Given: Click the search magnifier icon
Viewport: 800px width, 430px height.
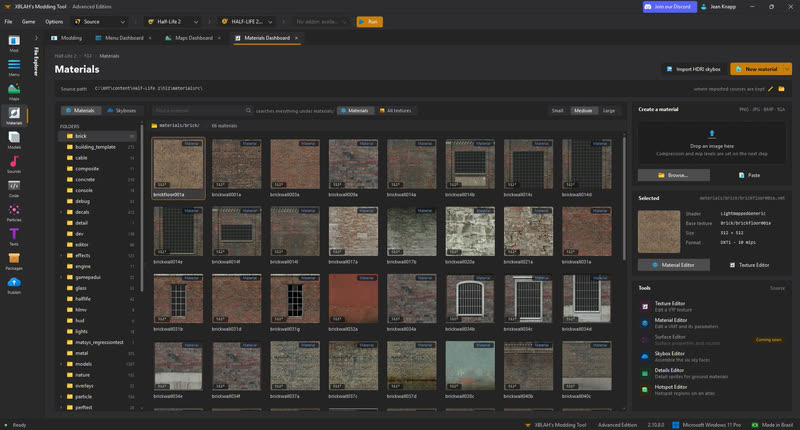Looking at the screenshot, I should pyautogui.click(x=248, y=110).
